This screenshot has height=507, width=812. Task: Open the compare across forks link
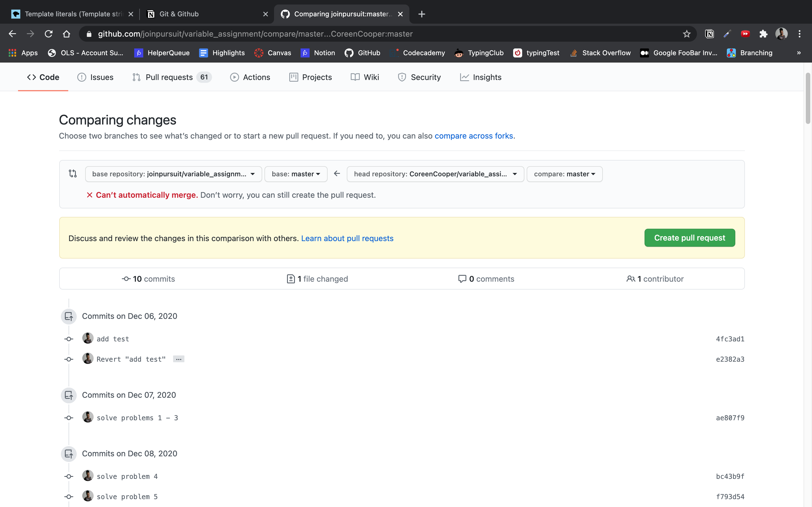(473, 136)
